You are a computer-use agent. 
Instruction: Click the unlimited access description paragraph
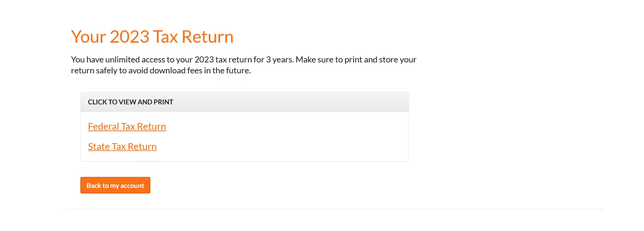(x=243, y=65)
